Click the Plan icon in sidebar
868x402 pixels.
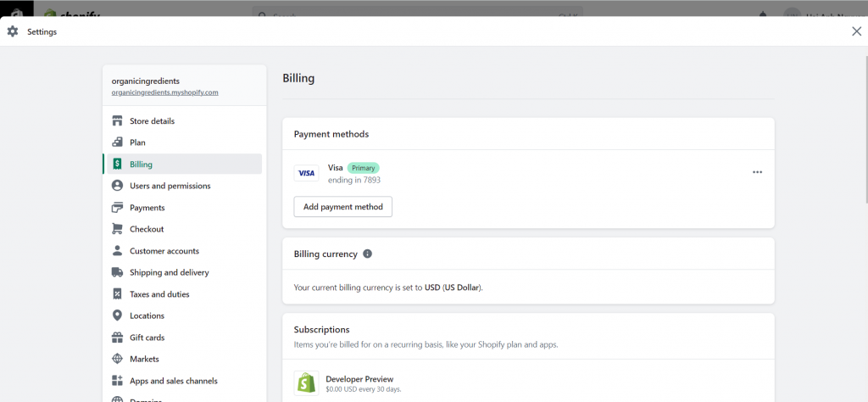[117, 142]
